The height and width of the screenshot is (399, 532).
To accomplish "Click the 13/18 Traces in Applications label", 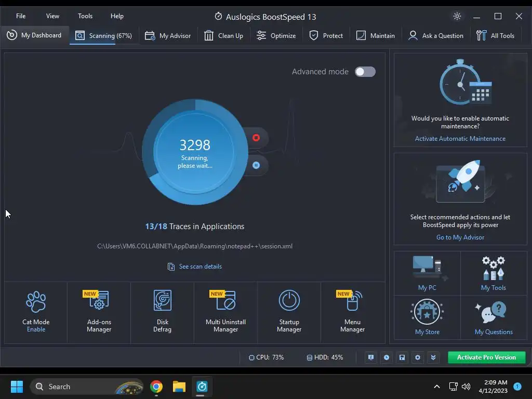I will (x=195, y=227).
